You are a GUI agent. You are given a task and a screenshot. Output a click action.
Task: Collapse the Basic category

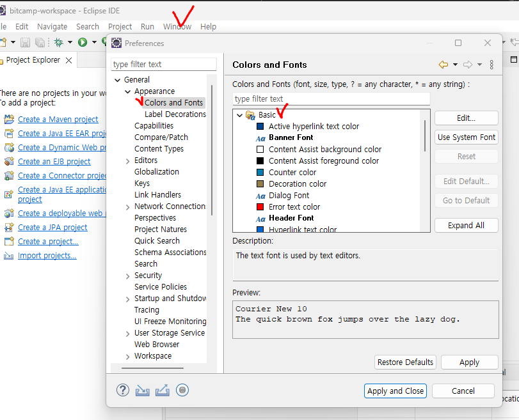pyautogui.click(x=239, y=116)
